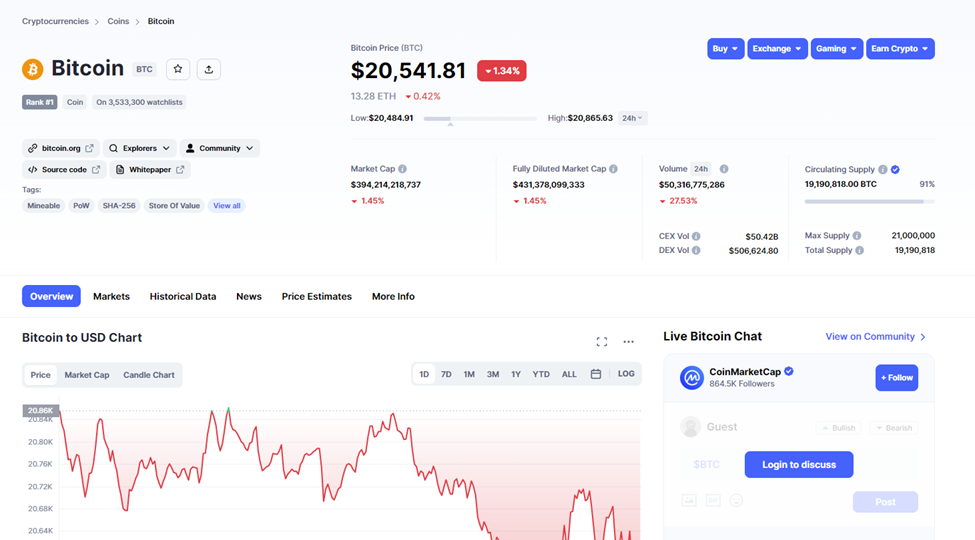Open the bitcoin.org website link

tap(61, 148)
